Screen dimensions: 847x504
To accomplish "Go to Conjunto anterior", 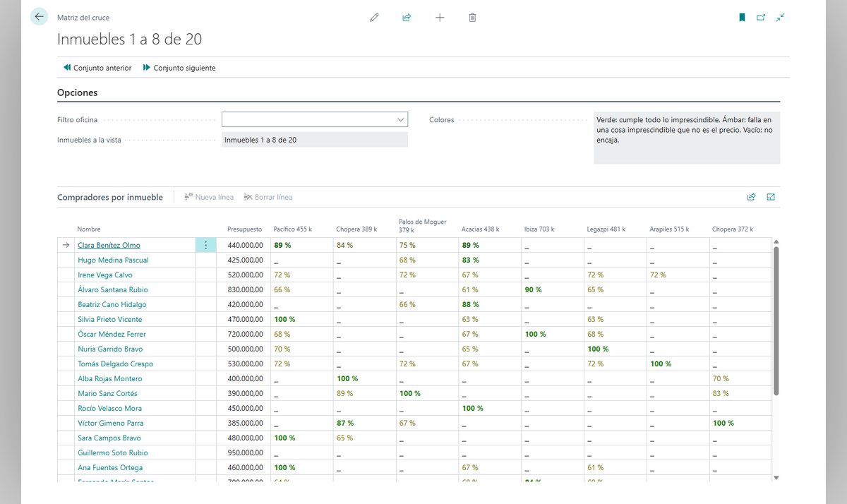I will click(x=97, y=68).
